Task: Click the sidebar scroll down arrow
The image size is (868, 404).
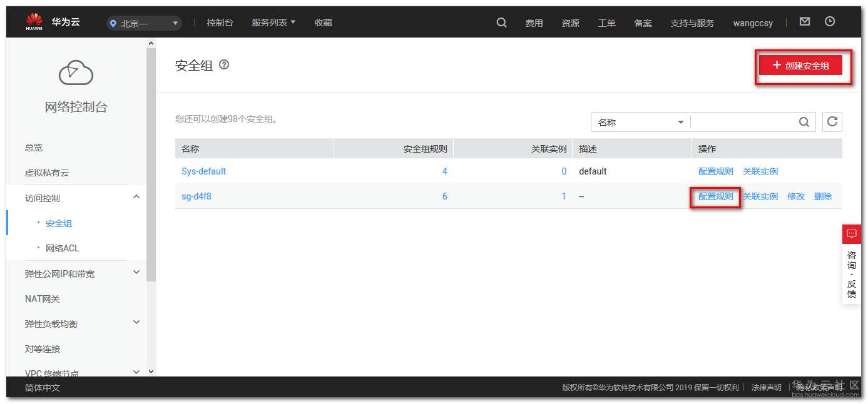Action: click(x=151, y=371)
